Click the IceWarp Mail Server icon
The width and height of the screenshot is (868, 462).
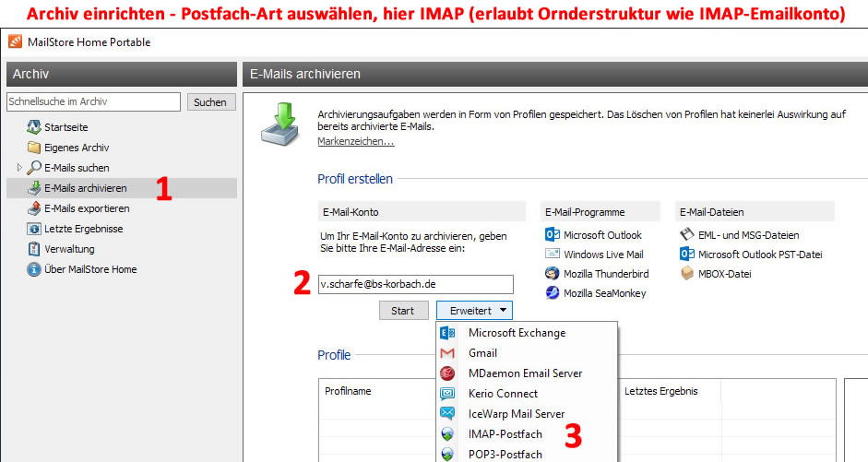click(447, 413)
